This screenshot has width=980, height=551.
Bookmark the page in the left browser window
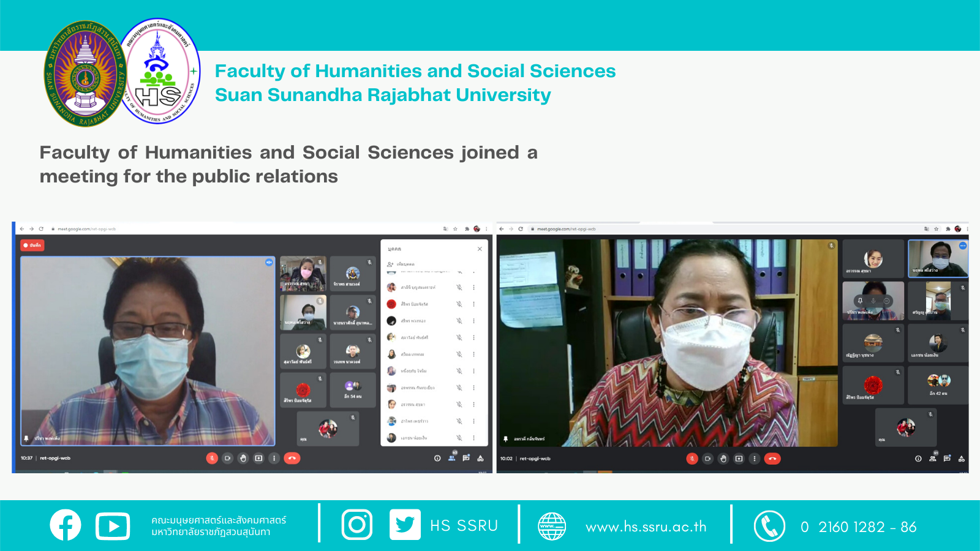tap(455, 229)
